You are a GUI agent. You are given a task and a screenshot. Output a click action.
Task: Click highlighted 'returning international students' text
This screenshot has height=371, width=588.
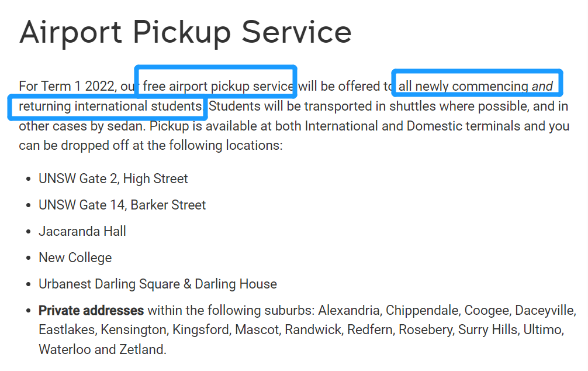tap(110, 107)
